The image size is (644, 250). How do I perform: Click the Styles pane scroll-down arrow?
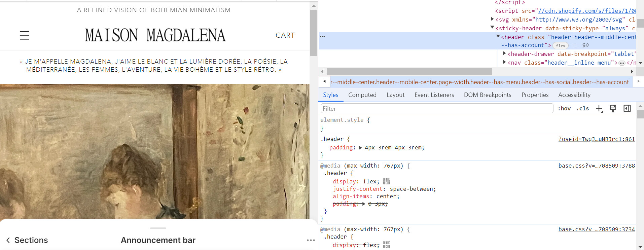[640, 247]
